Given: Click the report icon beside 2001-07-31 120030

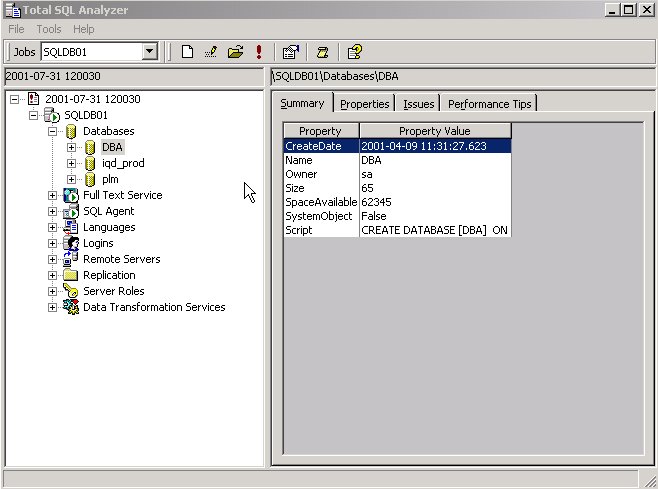Looking at the screenshot, I should coord(33,99).
